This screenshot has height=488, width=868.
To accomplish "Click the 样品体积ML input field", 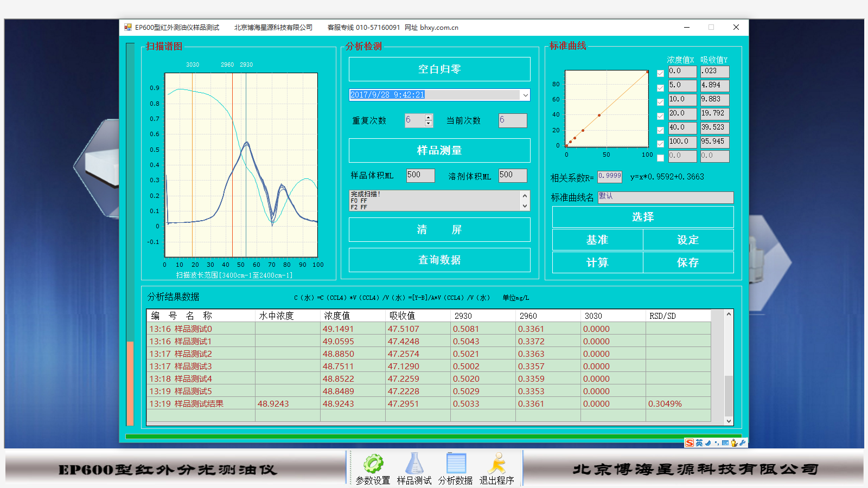I will click(420, 175).
